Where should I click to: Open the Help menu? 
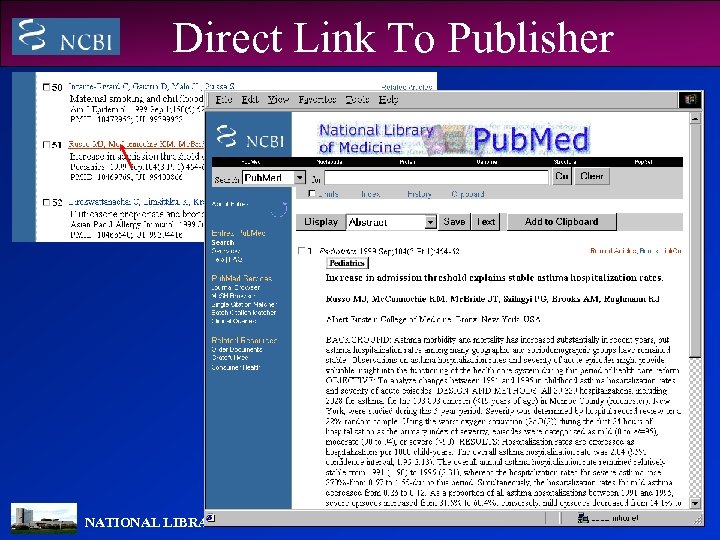388,99
